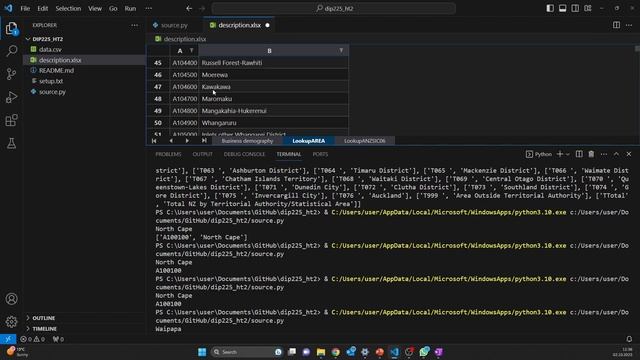Go to next sheet arrow
The width and height of the screenshot is (640, 360).
[187, 141]
